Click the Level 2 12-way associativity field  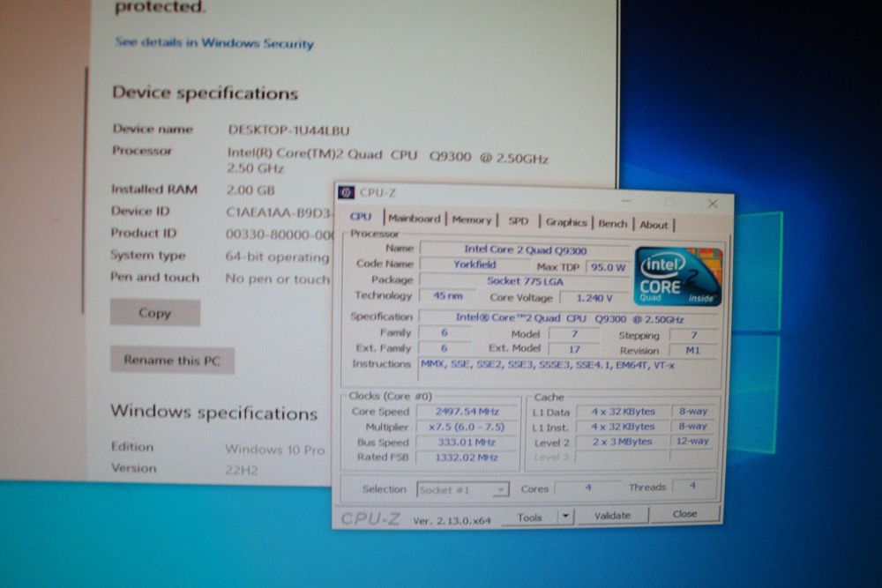pos(692,441)
